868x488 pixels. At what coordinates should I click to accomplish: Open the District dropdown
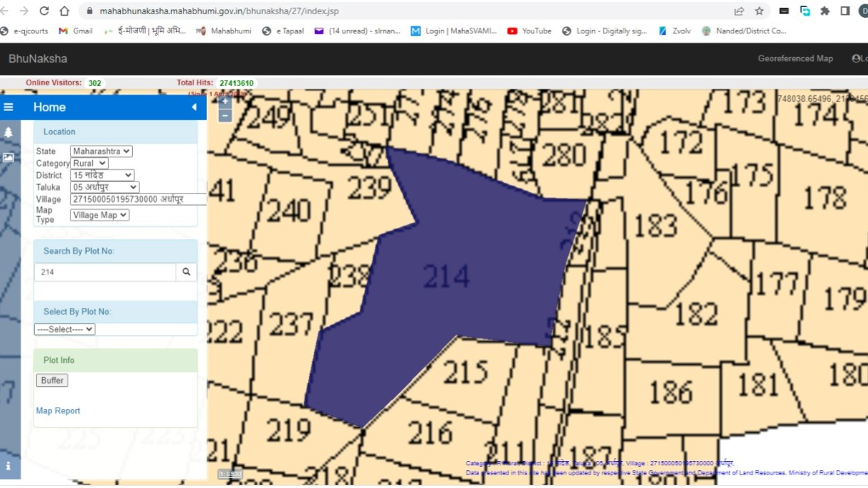pos(102,175)
